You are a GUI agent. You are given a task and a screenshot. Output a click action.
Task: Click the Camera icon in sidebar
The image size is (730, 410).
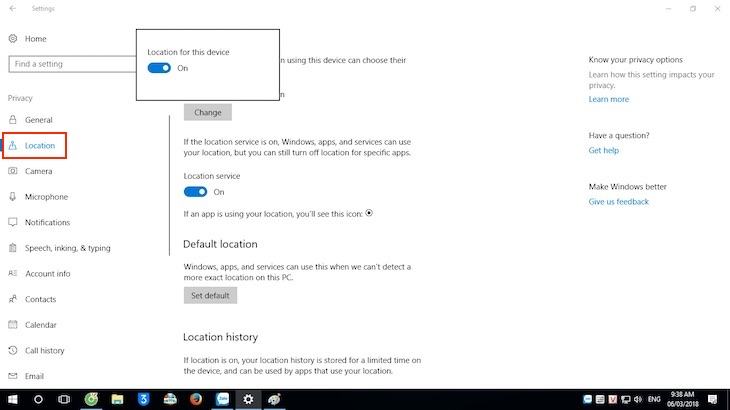(13, 171)
